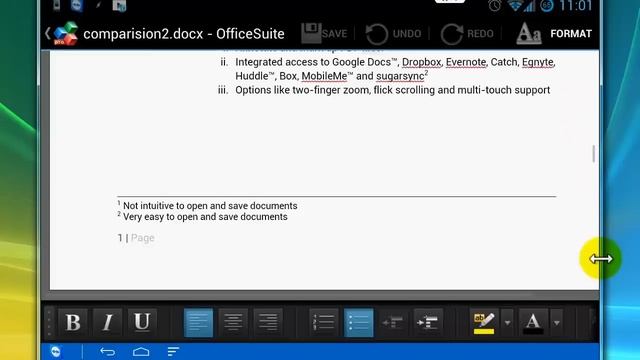Apply numbered list formatting
The height and width of the screenshot is (360, 640).
(x=324, y=322)
